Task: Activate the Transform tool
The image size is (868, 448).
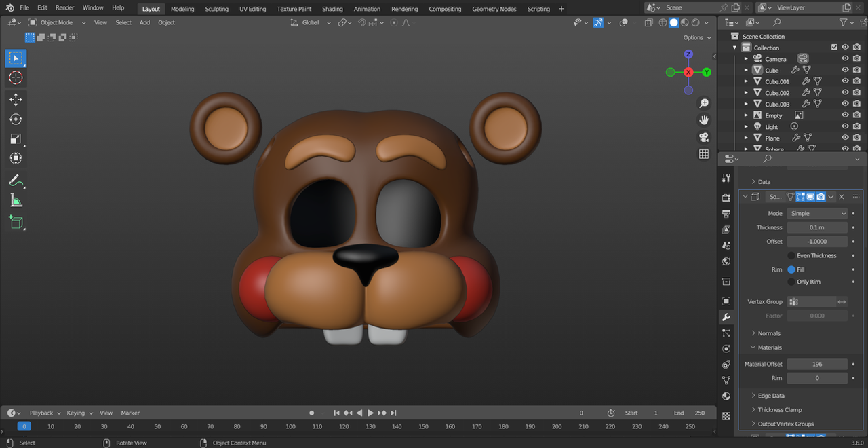Action: pyautogui.click(x=16, y=158)
